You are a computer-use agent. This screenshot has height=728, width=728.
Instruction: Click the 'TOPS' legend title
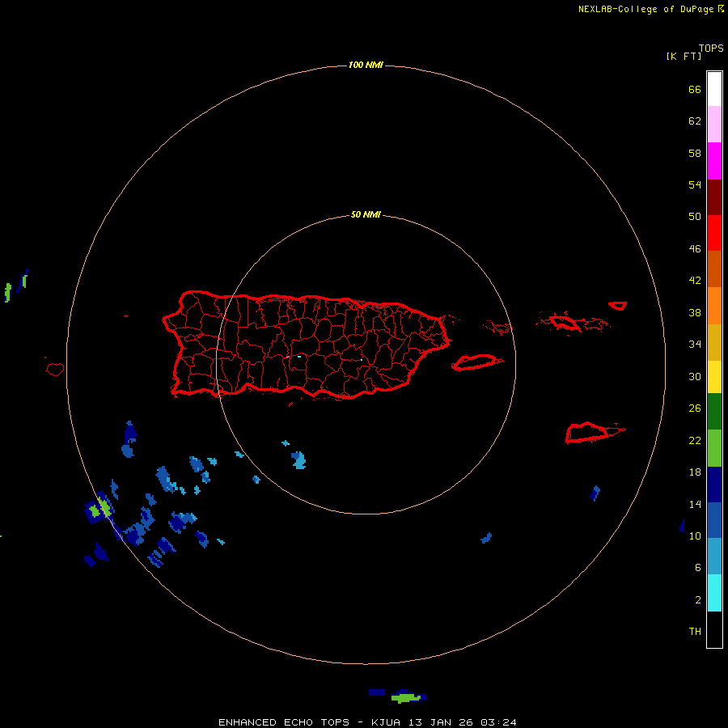tap(711, 48)
